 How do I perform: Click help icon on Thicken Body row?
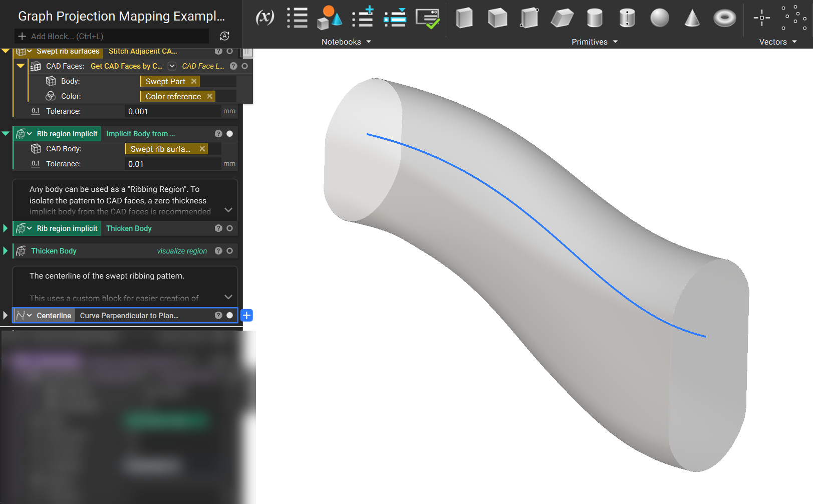click(218, 251)
